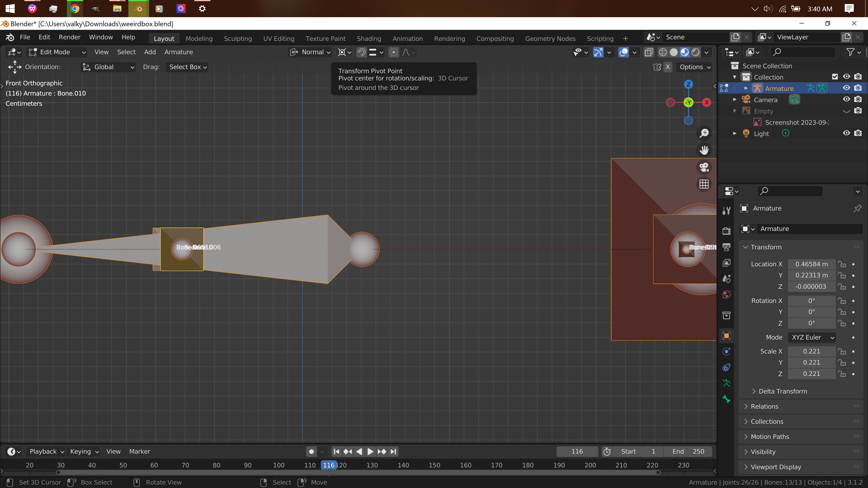Open the Render properties tab
The image size is (868, 488).
click(726, 231)
